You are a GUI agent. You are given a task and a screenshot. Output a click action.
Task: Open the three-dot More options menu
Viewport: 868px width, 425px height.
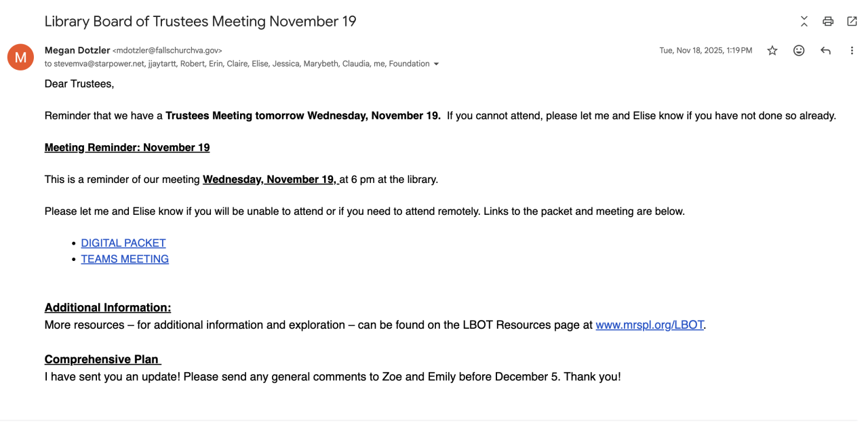852,51
